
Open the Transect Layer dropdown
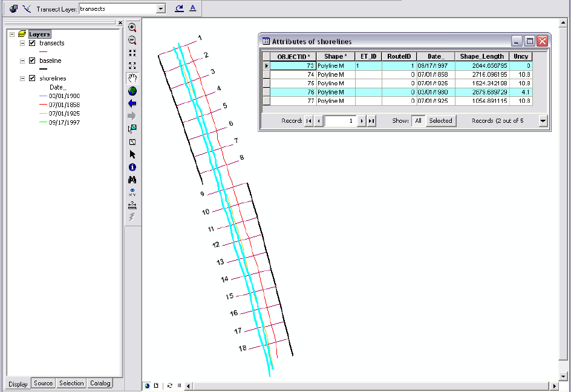161,8
